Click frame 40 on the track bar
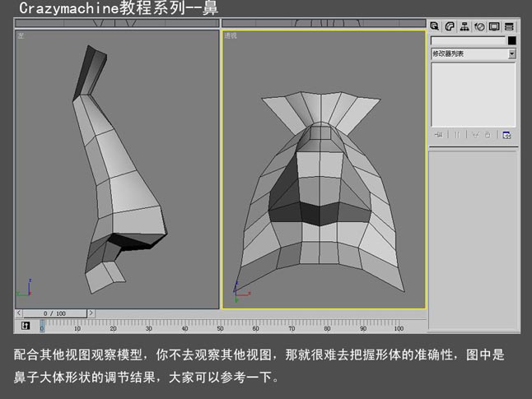The height and width of the screenshot is (399, 532). [x=185, y=328]
